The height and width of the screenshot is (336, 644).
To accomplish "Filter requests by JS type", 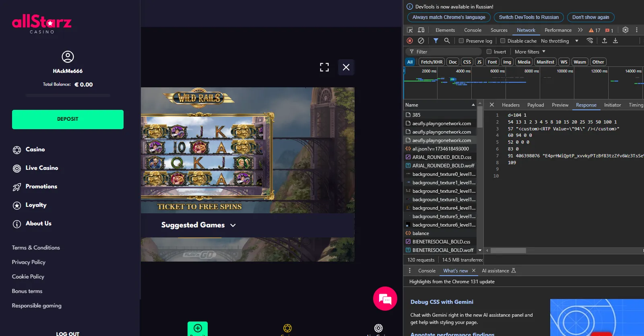I will pyautogui.click(x=479, y=62).
